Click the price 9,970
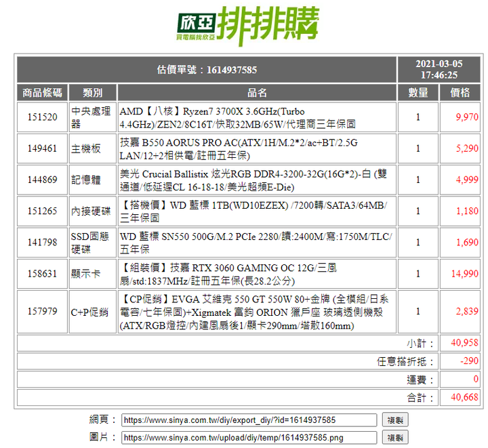Screen dimensions: 488x448 point(467,117)
